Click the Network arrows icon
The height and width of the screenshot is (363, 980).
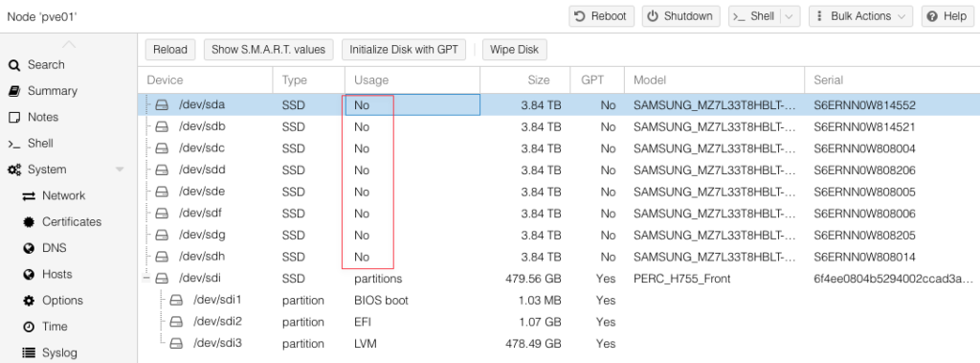pyautogui.click(x=29, y=196)
